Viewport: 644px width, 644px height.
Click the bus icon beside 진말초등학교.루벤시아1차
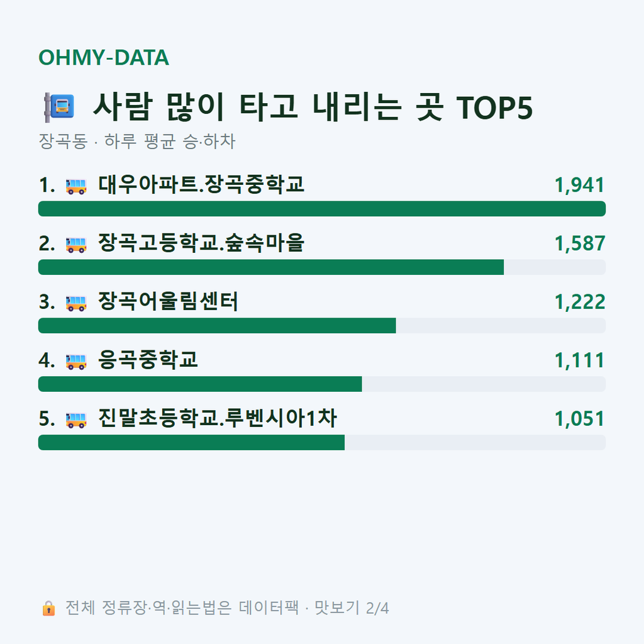coord(76,419)
